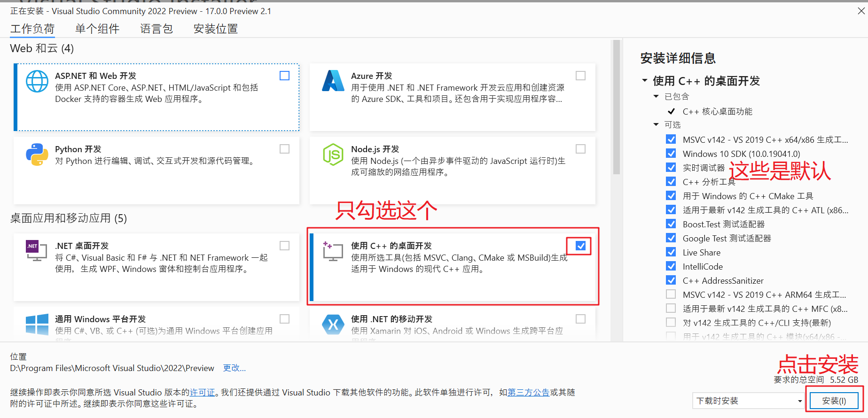Click the 5.52 GB total space value
The height and width of the screenshot is (418, 868).
pyautogui.click(x=844, y=379)
